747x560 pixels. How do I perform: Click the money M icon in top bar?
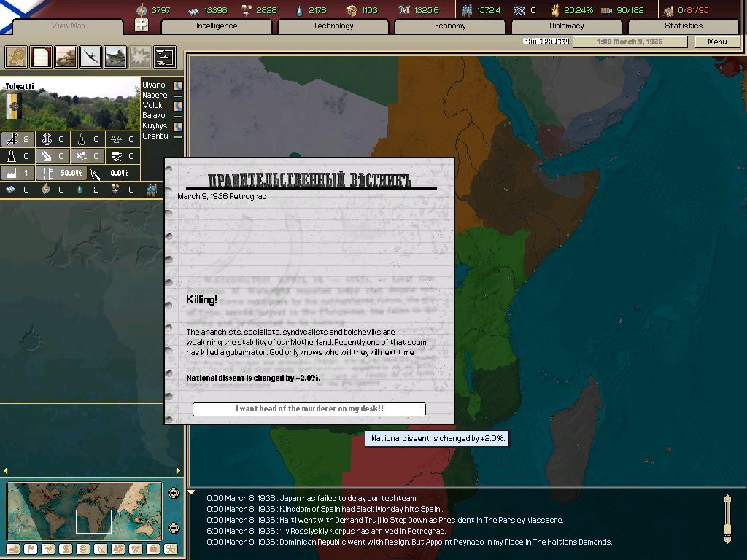pyautogui.click(x=404, y=10)
